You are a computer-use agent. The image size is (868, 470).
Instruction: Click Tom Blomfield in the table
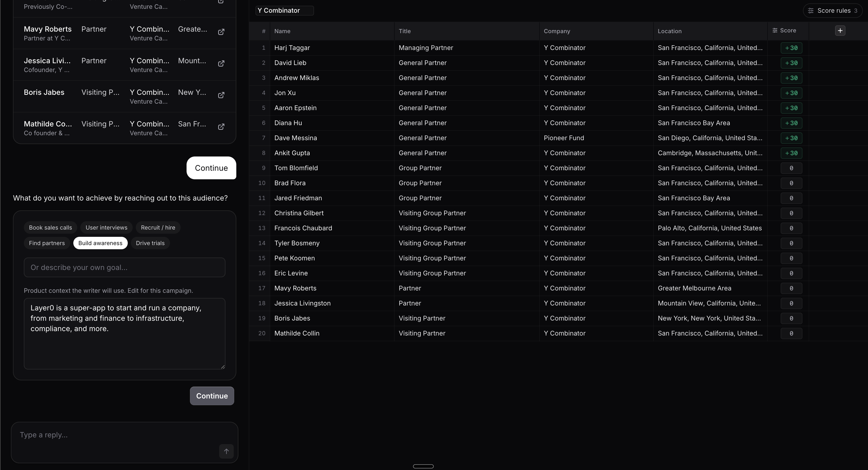click(x=296, y=168)
